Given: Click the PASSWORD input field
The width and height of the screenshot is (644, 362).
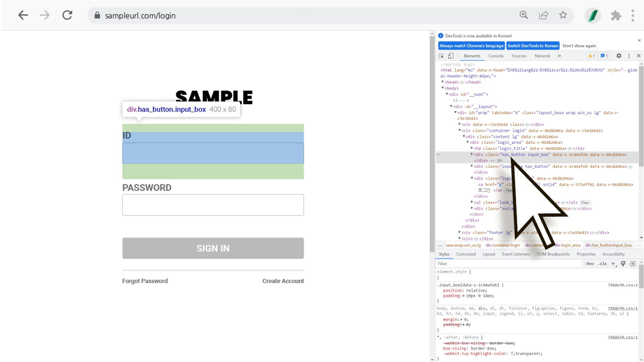Looking at the screenshot, I should click(x=213, y=205).
